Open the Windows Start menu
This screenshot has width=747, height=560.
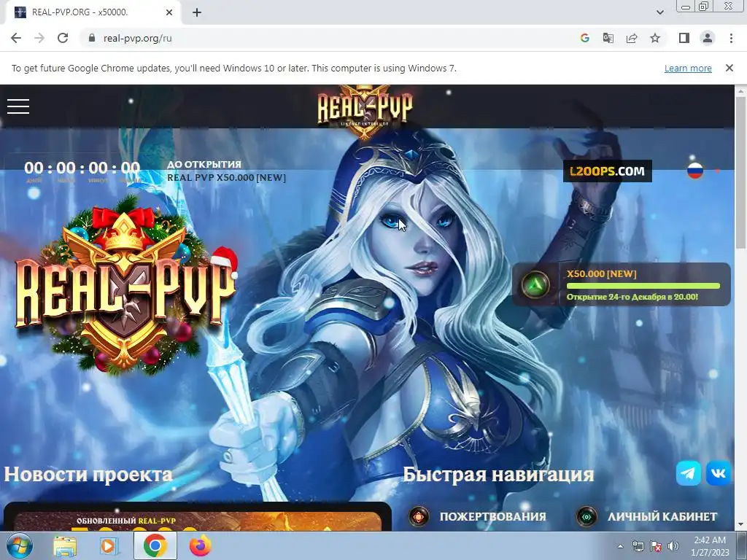pos(20,545)
